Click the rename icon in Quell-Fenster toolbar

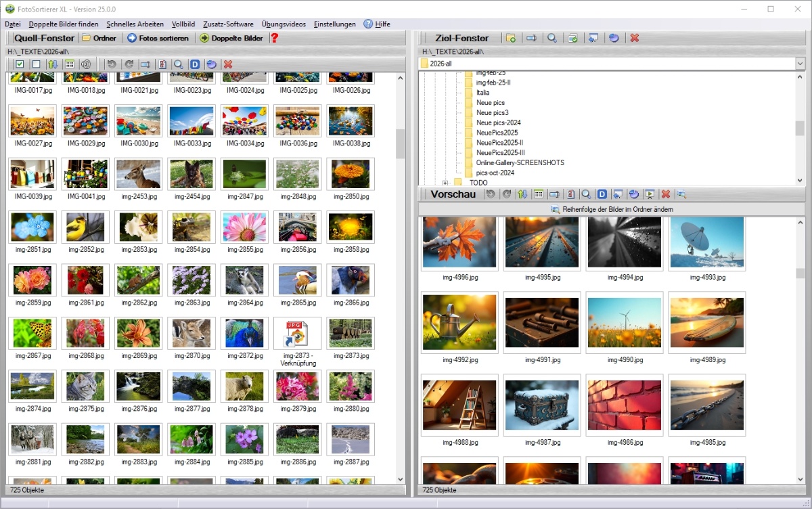[x=145, y=64]
